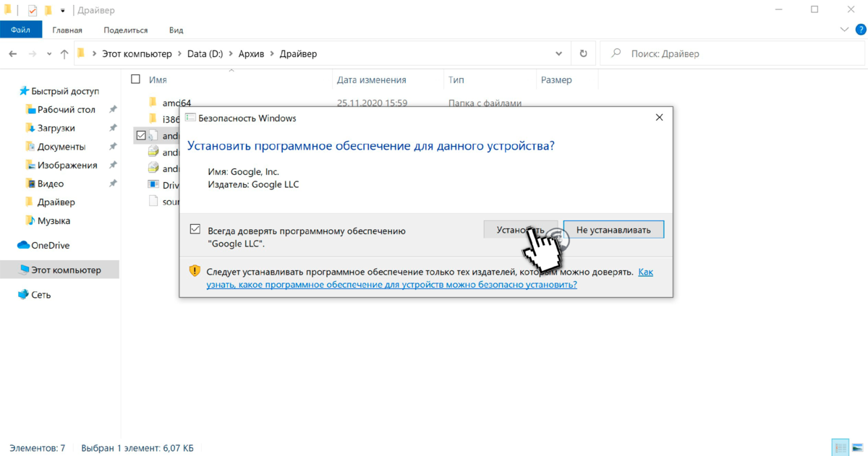The image size is (868, 456).
Task: Open the recent locations dropdown arrow
Action: (x=49, y=53)
